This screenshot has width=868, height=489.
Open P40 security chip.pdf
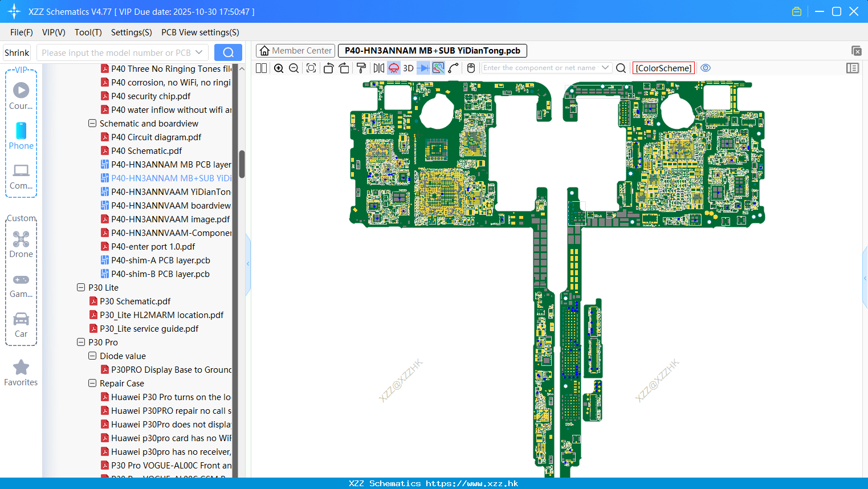pyautogui.click(x=151, y=96)
